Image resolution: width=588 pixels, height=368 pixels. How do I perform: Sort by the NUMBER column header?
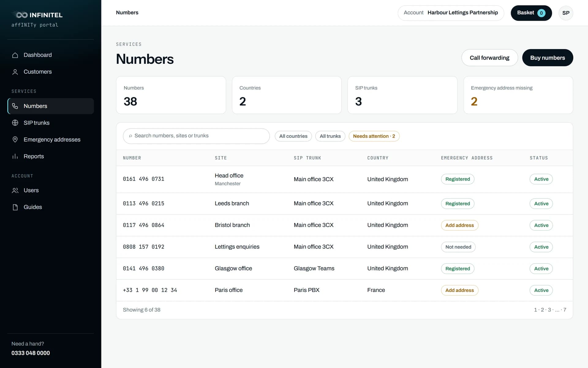click(x=132, y=158)
